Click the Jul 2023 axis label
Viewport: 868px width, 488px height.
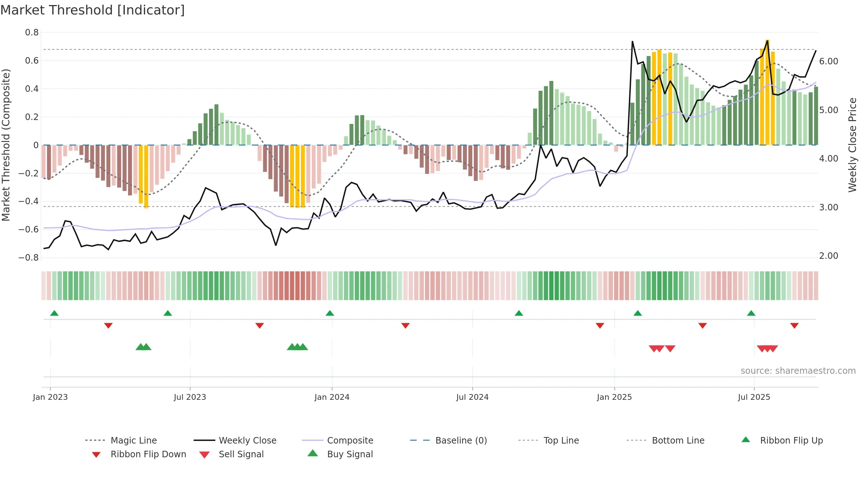(x=190, y=397)
